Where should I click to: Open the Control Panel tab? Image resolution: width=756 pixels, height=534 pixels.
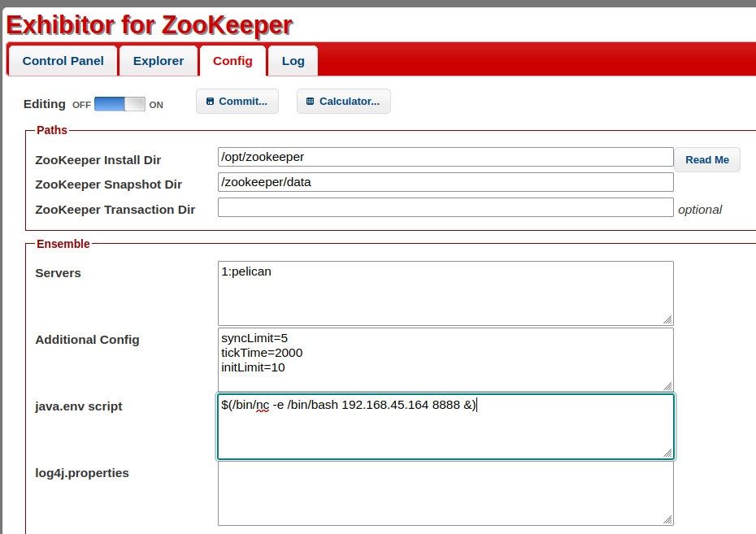[x=63, y=61]
